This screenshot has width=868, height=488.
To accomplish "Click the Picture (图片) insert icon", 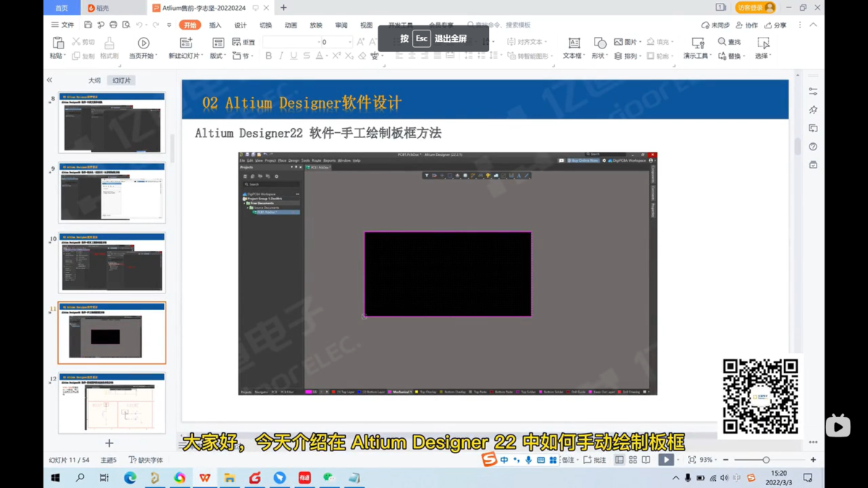I will (618, 42).
